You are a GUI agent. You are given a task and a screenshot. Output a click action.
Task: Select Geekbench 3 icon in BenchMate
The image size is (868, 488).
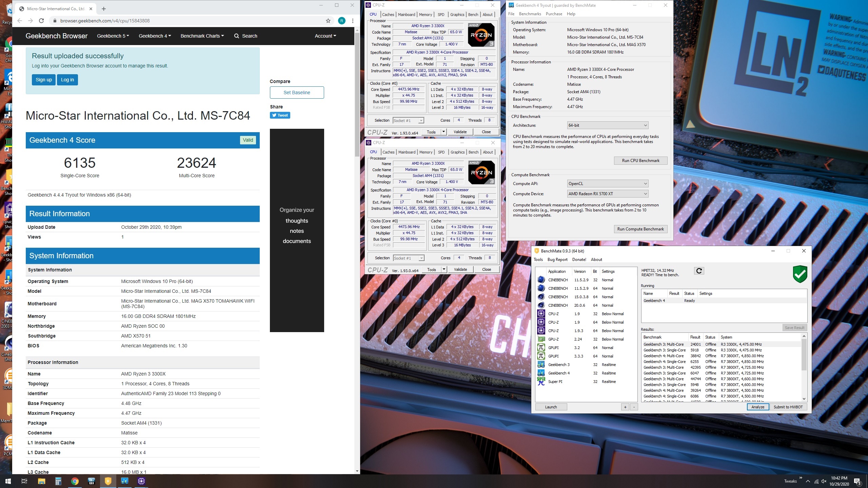point(541,365)
